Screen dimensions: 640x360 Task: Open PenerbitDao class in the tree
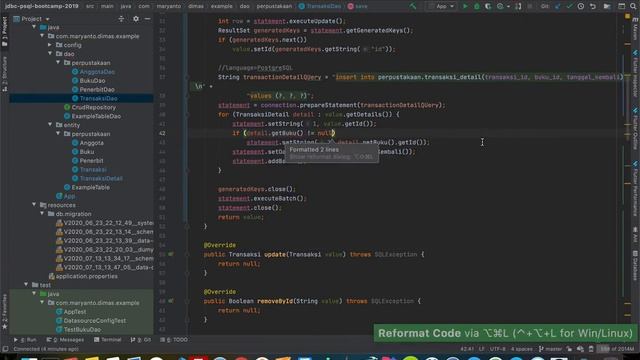93,89
